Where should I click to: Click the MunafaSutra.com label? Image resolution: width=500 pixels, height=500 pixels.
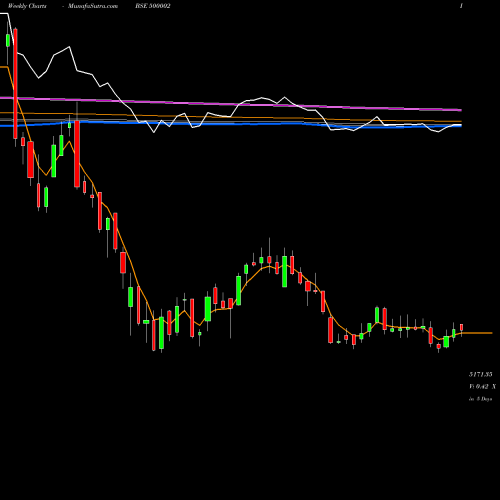pyautogui.click(x=93, y=6)
